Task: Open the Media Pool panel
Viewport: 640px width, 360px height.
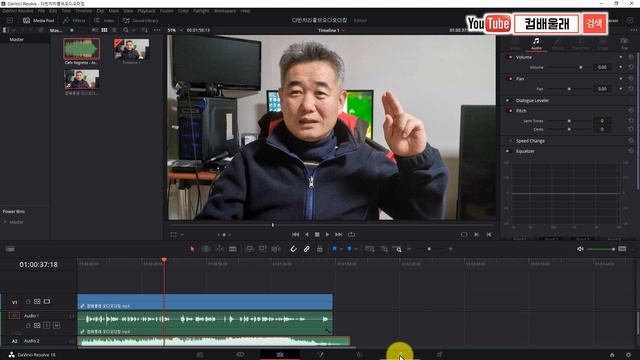Action: [x=38, y=20]
